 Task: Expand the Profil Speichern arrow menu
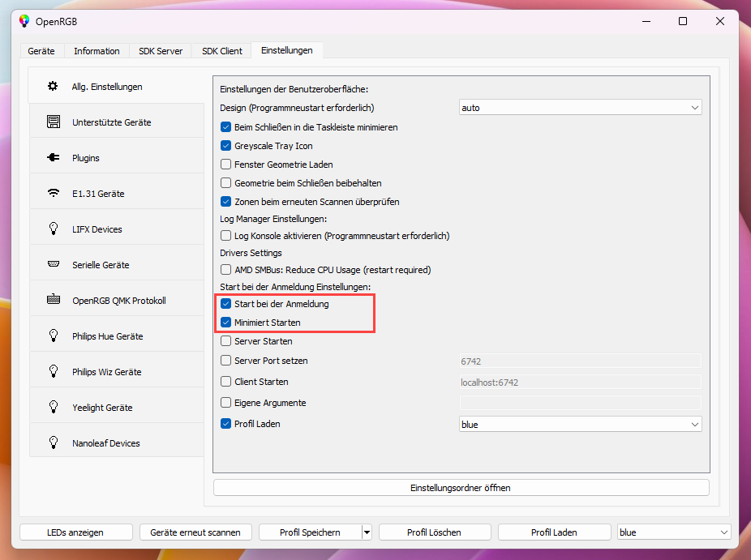[367, 532]
